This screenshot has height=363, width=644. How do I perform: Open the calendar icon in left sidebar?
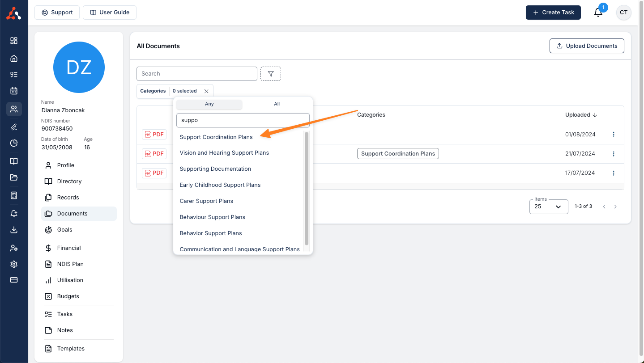tap(14, 91)
